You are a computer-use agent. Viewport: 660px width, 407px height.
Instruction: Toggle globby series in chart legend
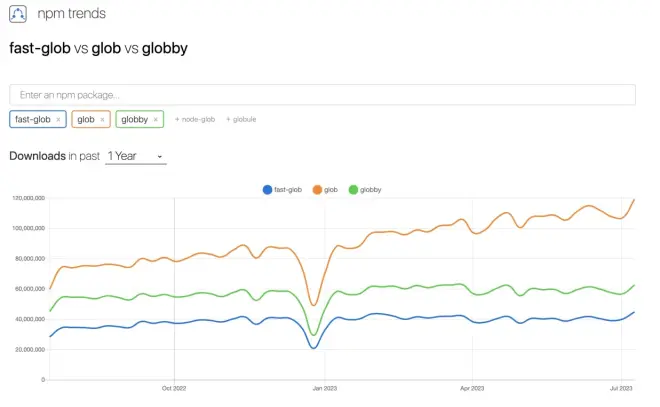pyautogui.click(x=365, y=190)
